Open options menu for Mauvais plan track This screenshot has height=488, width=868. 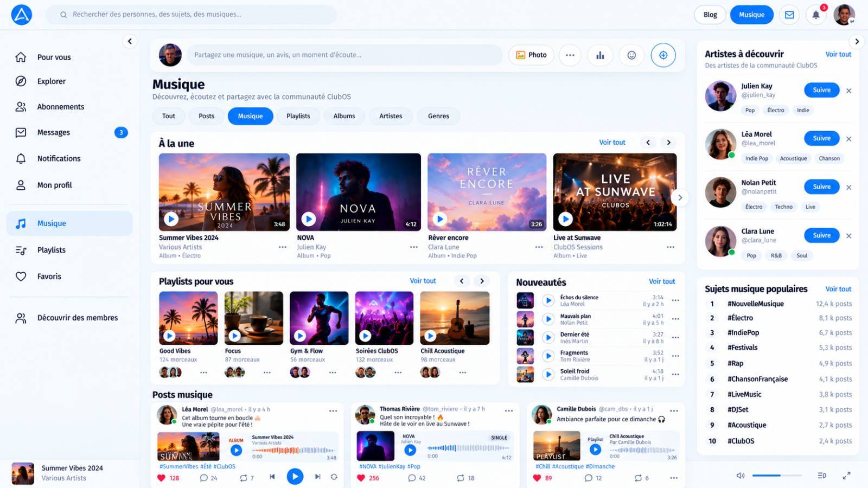[675, 319]
